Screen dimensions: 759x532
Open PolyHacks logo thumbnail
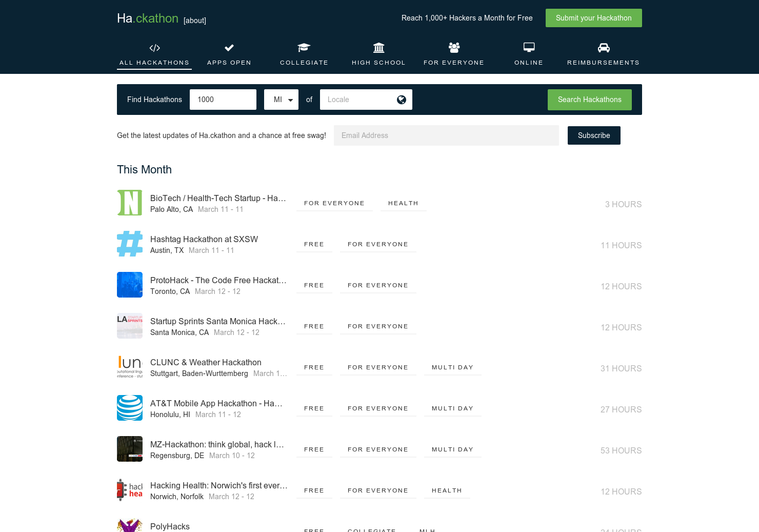[130, 525]
